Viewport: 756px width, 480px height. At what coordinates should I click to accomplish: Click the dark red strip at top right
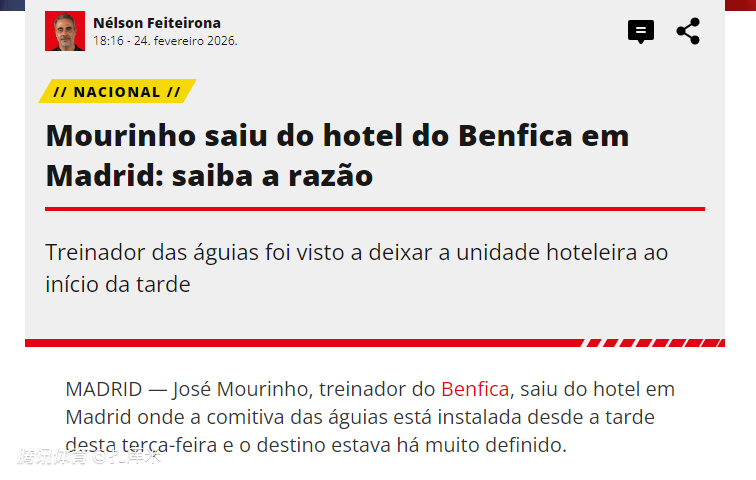pyautogui.click(x=740, y=4)
